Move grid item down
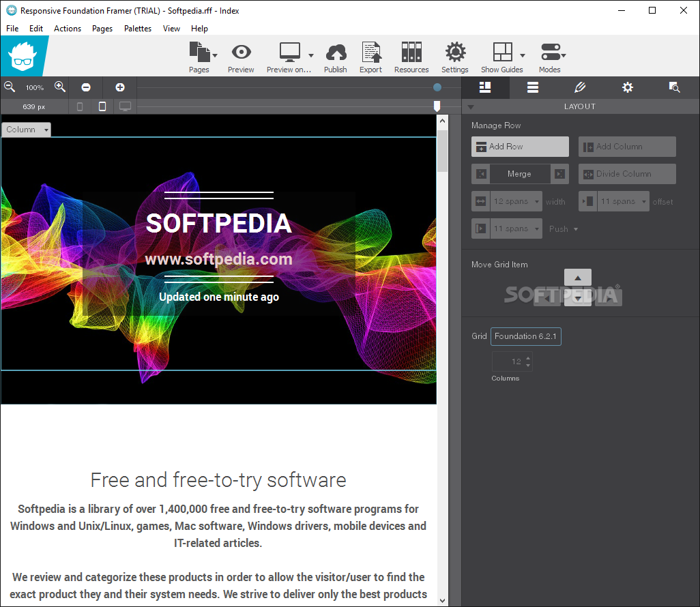 pyautogui.click(x=578, y=298)
